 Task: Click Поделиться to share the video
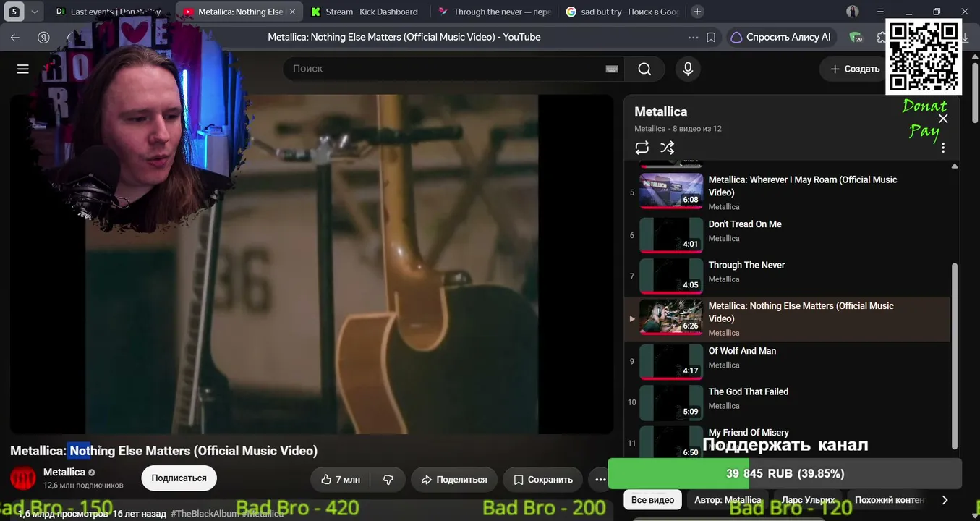pyautogui.click(x=453, y=479)
